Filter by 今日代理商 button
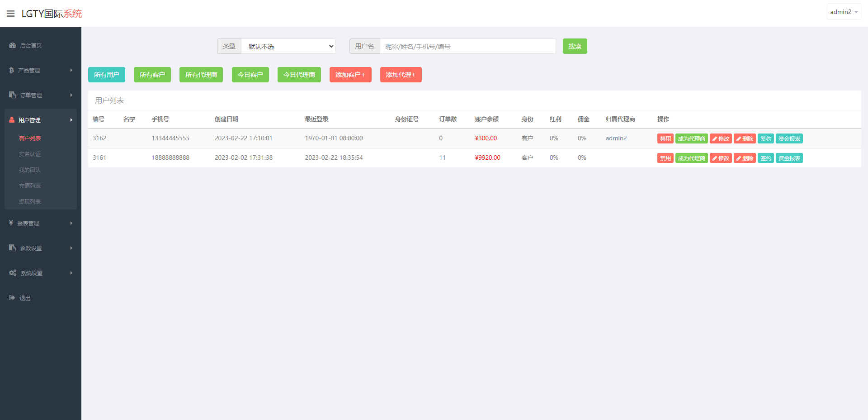Screen dimensions: 868x420 pyautogui.click(x=299, y=75)
